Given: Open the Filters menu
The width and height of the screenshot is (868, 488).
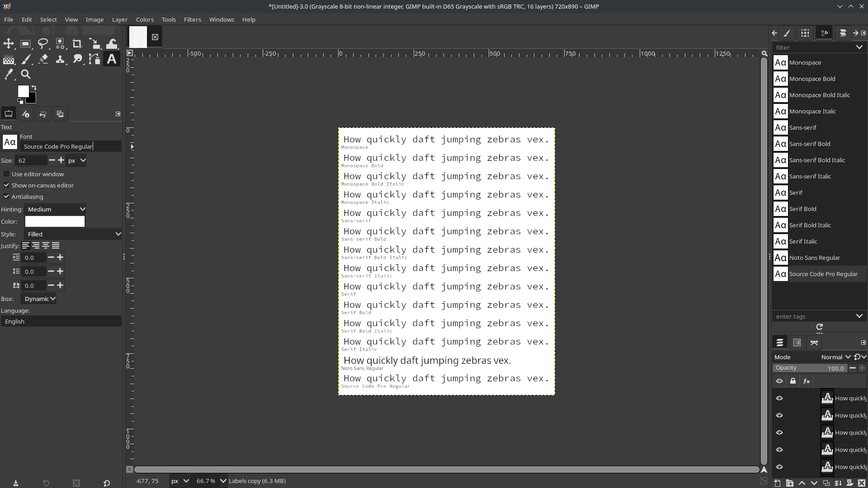Looking at the screenshot, I should click(x=192, y=19).
